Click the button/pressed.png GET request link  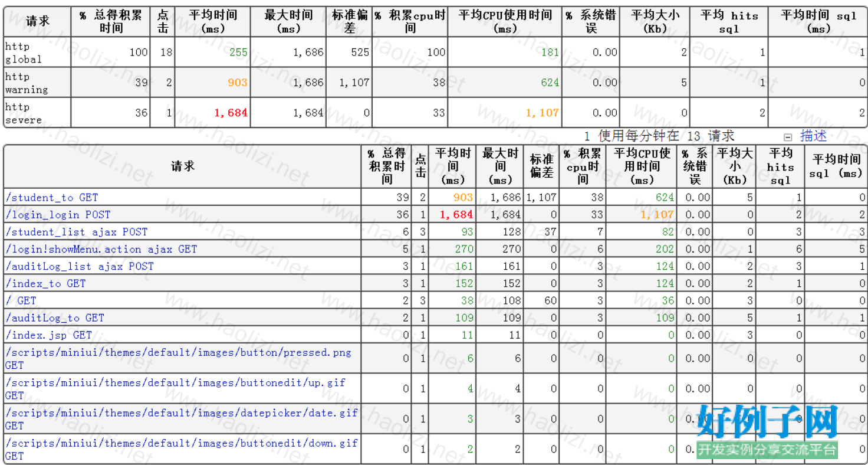[178, 353]
